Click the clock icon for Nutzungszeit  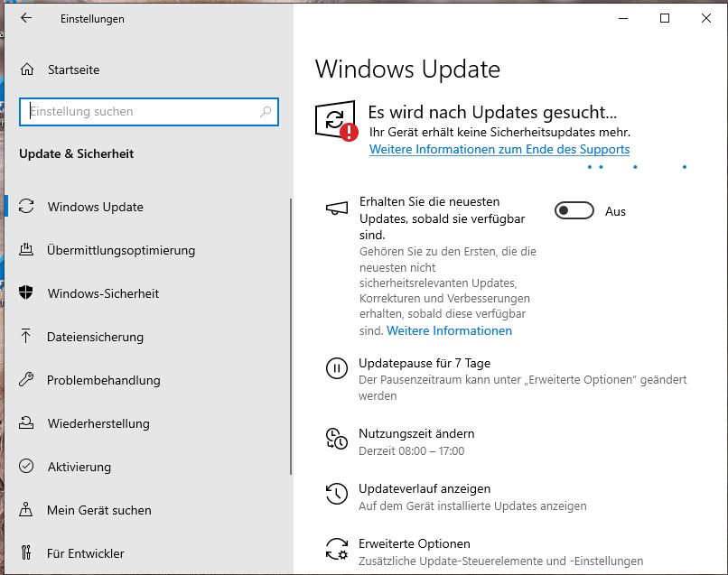click(x=337, y=439)
